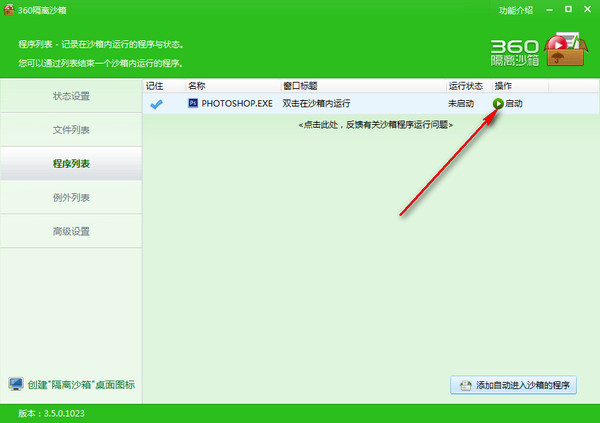
Task: Click the 运行状态 column header
Action: [x=466, y=86]
